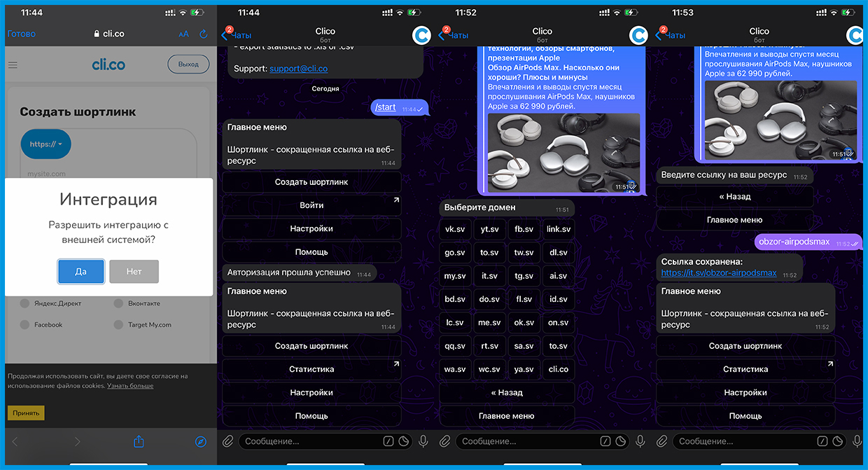Tap Статистика button in the 11:44 chat
This screenshot has height=470, width=868.
(x=311, y=369)
